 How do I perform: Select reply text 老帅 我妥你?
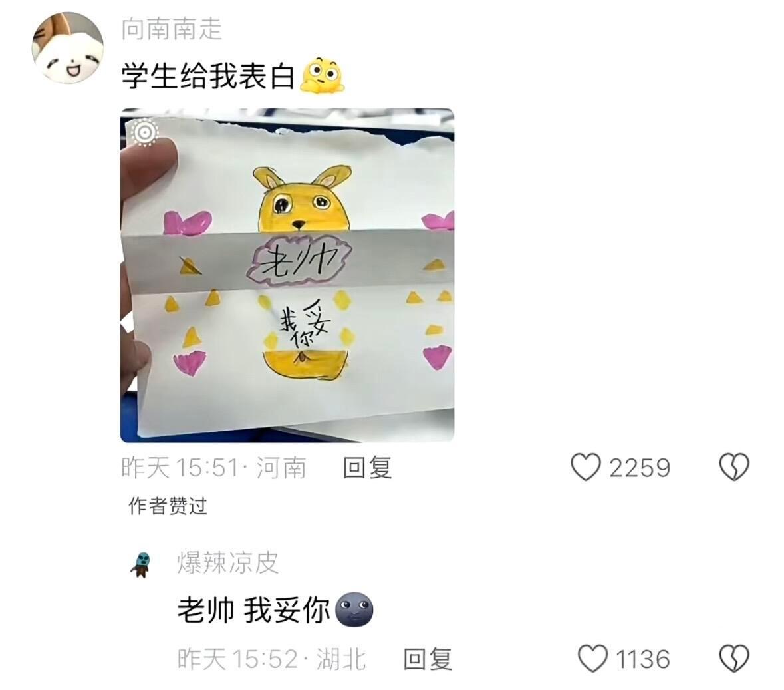pyautogui.click(x=253, y=610)
